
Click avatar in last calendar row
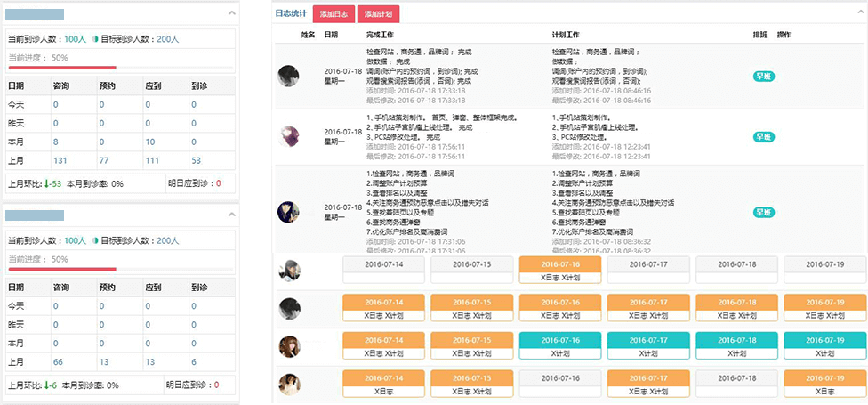tap(289, 384)
